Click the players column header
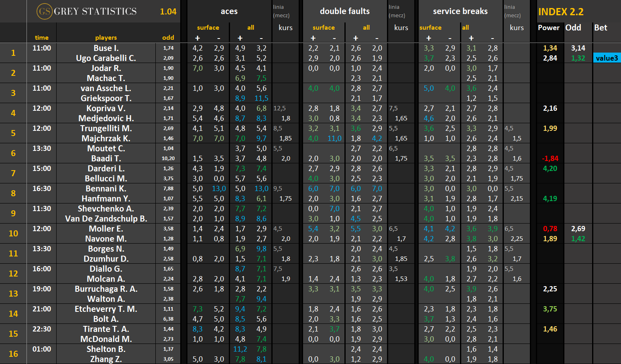The width and height of the screenshot is (621, 364). tap(106, 38)
